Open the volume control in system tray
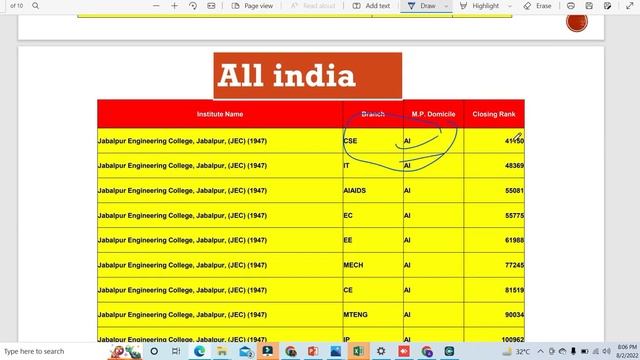640x360 pixels. click(x=607, y=351)
